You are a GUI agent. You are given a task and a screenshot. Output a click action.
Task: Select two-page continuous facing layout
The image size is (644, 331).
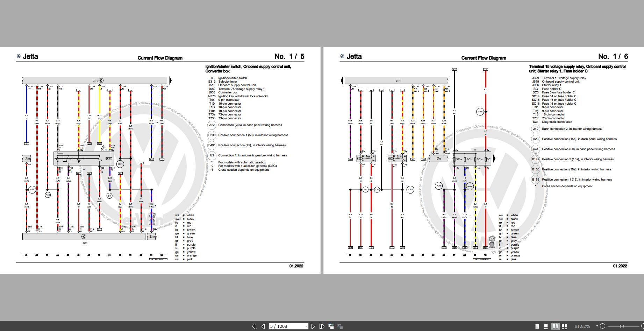[564, 326]
